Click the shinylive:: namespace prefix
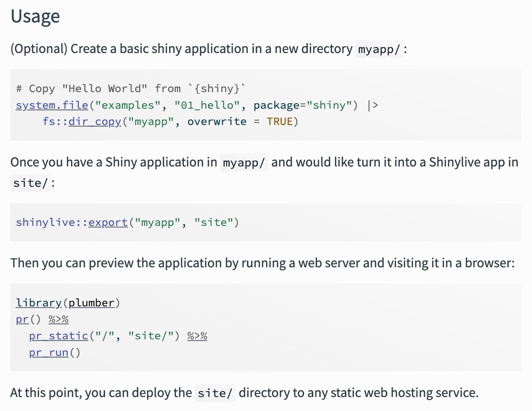Screen dimensions: 532x411 [52, 222]
